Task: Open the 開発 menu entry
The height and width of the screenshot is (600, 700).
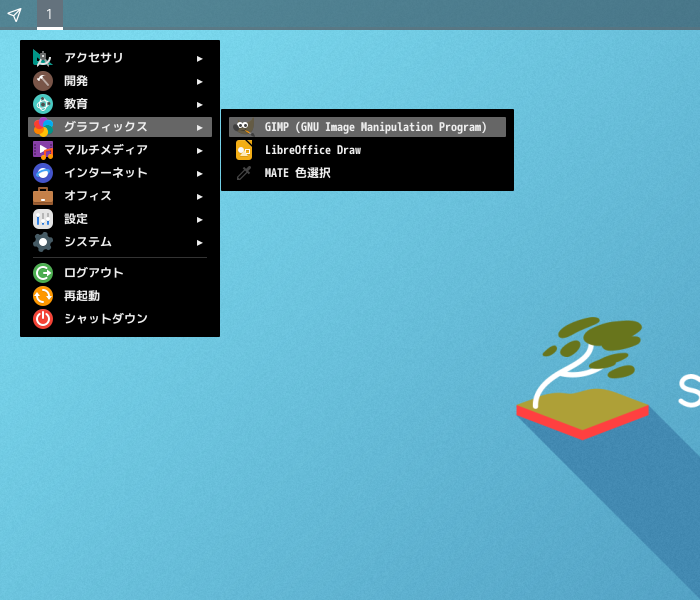Action: 120,81
